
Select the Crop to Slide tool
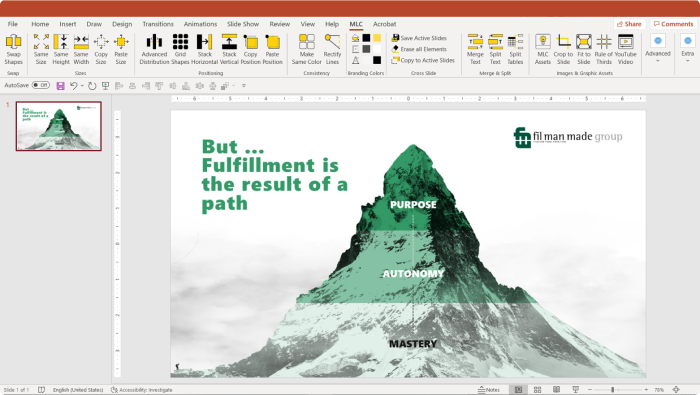[563, 49]
